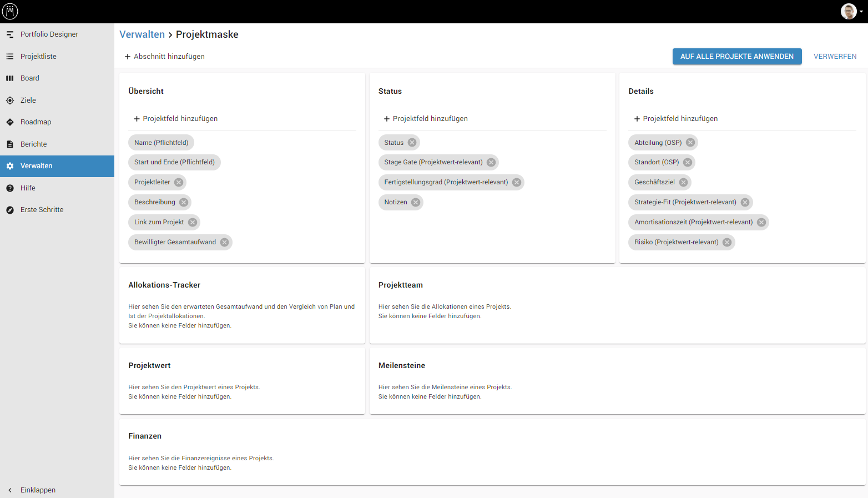Screen dimensions: 868x498
Task: Go to Board menu item
Action: click(57, 78)
